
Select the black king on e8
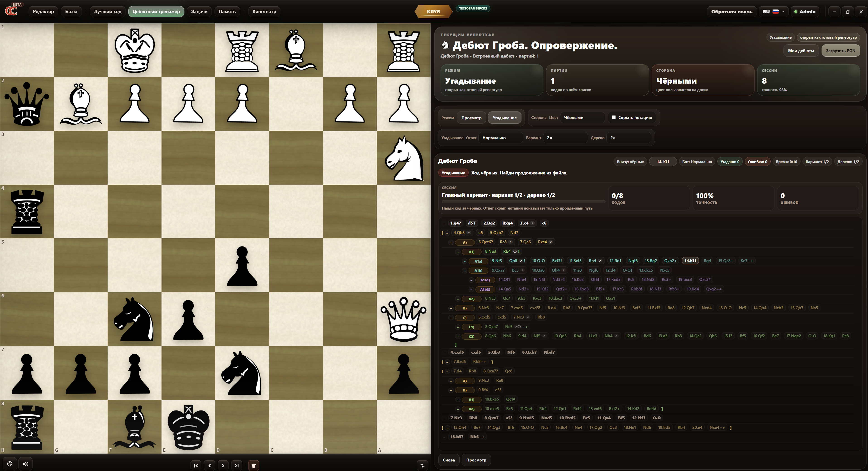click(x=188, y=427)
